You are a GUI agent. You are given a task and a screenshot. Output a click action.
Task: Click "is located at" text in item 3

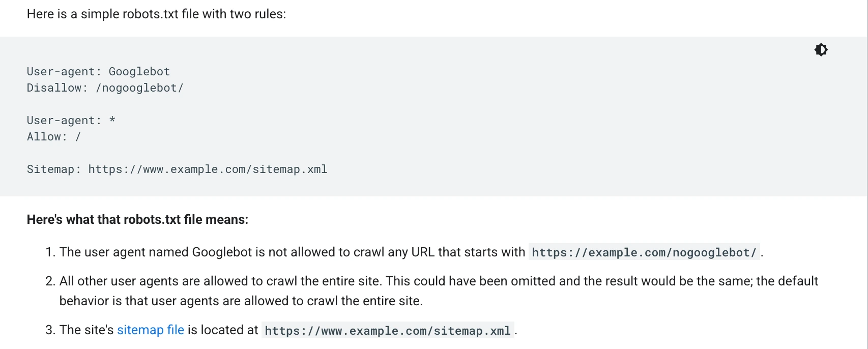[x=223, y=330]
